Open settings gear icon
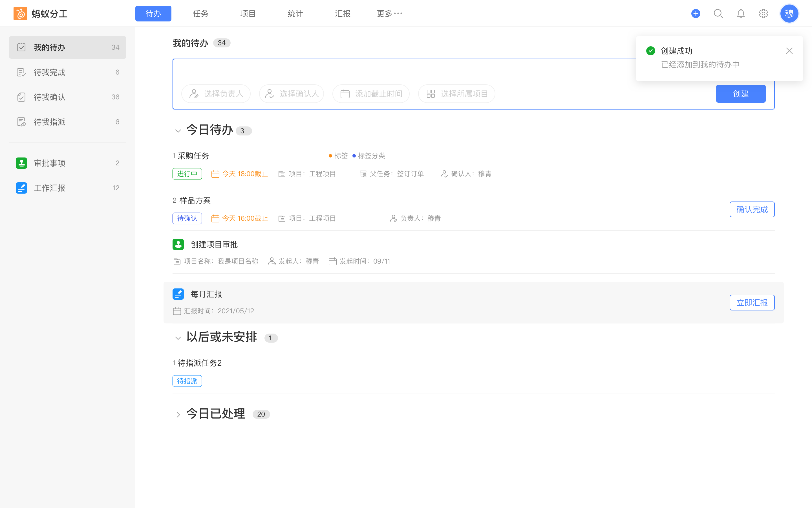 (x=763, y=14)
